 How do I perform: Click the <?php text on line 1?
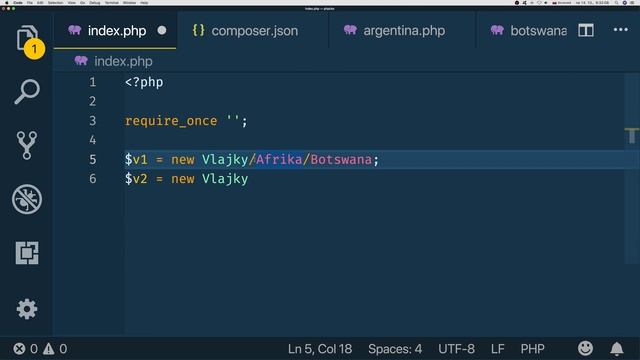(x=144, y=82)
